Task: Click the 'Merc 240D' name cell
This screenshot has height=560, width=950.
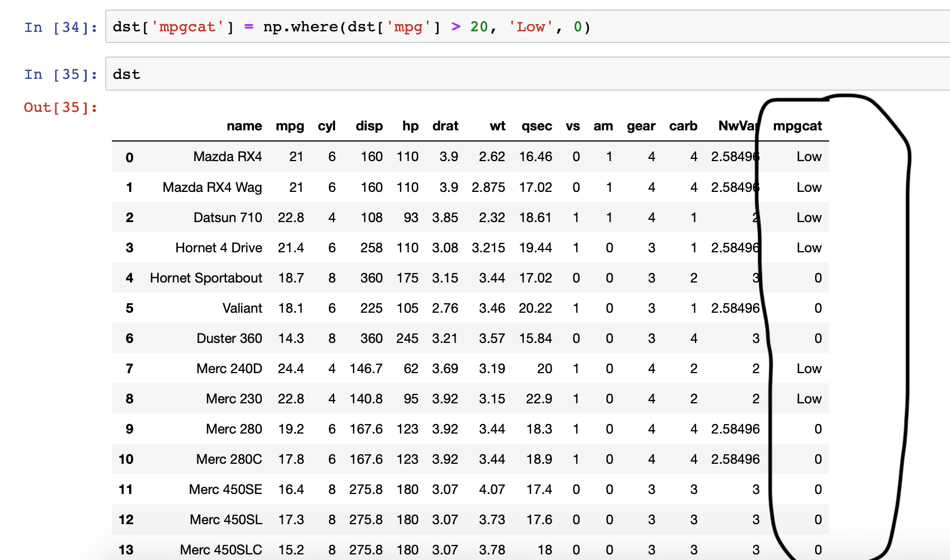Action: click(229, 369)
